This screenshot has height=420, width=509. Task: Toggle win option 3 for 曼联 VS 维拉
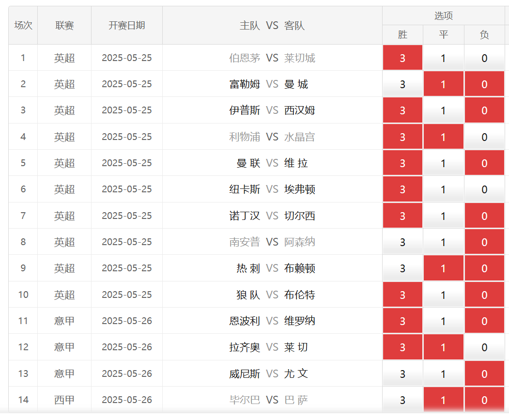click(402, 163)
